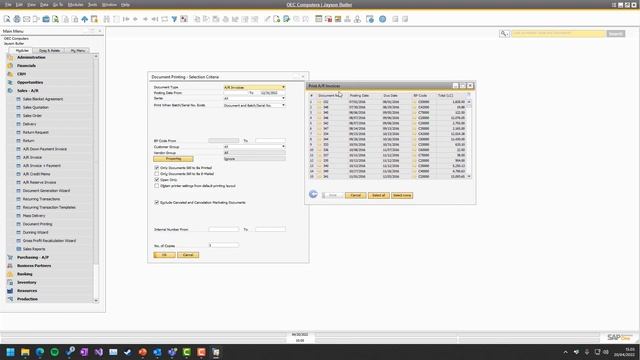
Task: Click the Internal Number From field
Action: click(x=224, y=229)
